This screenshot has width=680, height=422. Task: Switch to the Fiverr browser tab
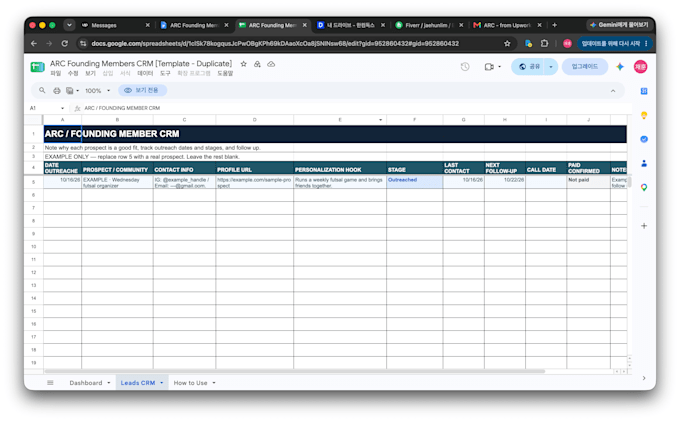[x=429, y=25]
